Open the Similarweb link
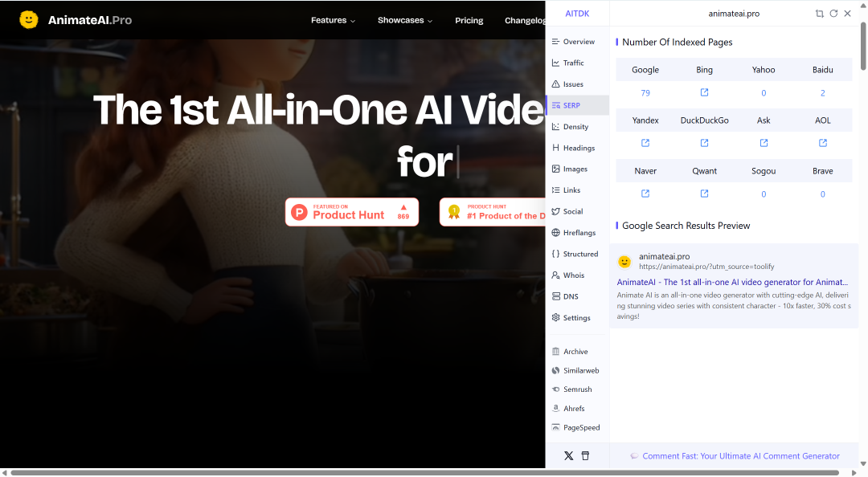Viewport: 868px width, 477px height. 577,370
